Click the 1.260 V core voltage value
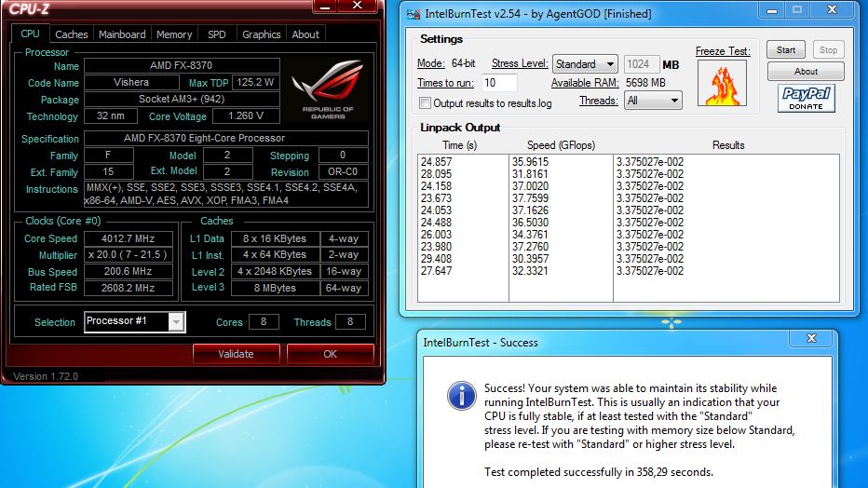The image size is (868, 488). tap(246, 116)
